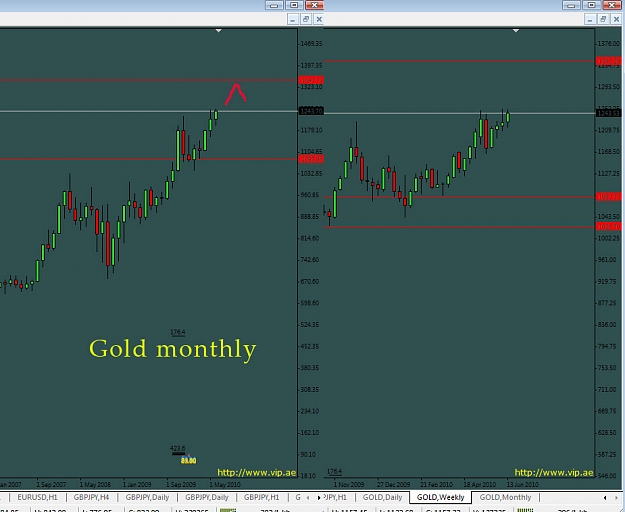
Task: Click the 1469.35 price scale value
Action: [311, 43]
